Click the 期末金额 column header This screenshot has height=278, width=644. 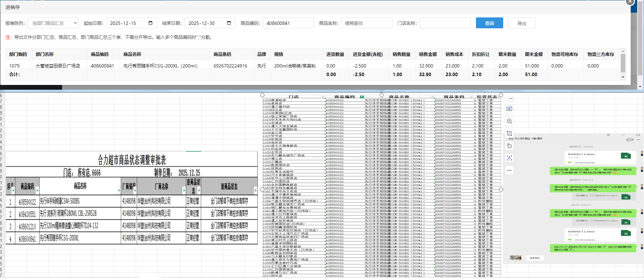(x=534, y=54)
